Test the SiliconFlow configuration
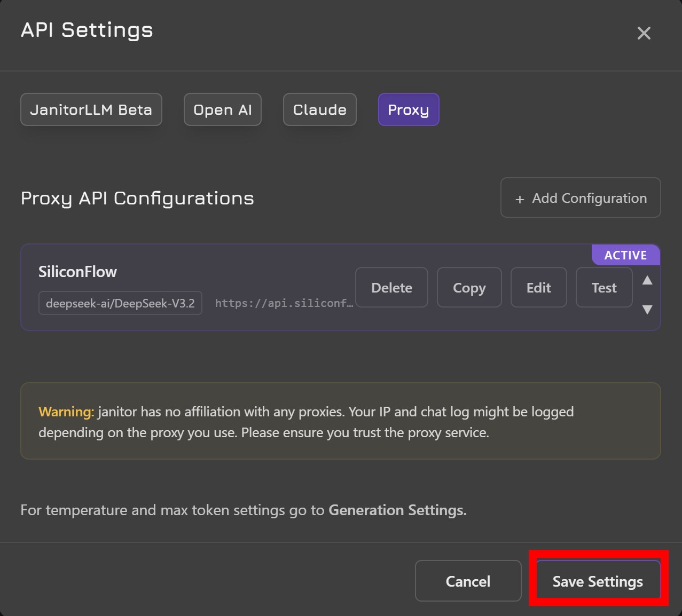Image resolution: width=682 pixels, height=616 pixels. (x=604, y=287)
